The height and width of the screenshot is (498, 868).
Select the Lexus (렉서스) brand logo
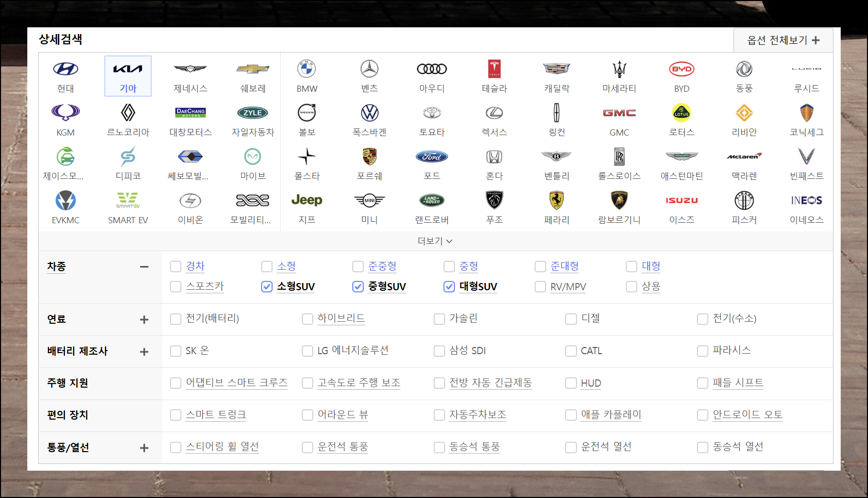pos(494,112)
